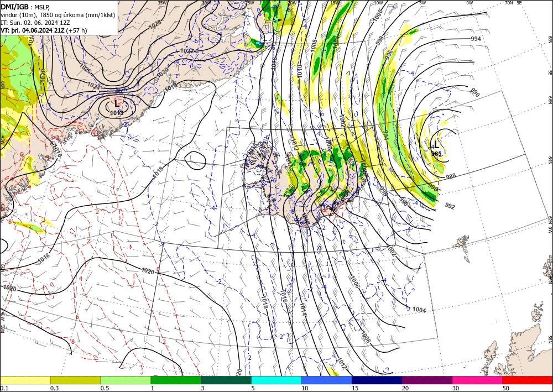Screen dimensions: 553x392
Task: Click the 'VT: þri. 04.06.2024 21Z' valid time
Action: point(33,30)
